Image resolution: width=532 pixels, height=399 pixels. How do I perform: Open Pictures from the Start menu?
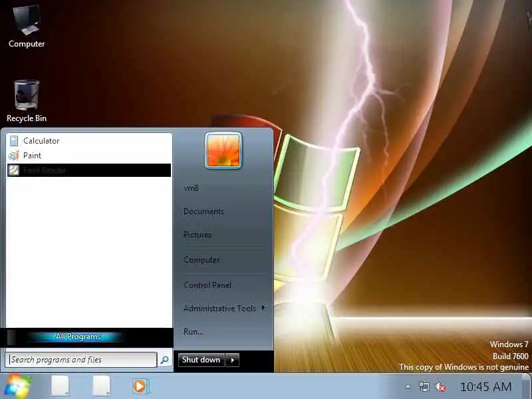(198, 235)
